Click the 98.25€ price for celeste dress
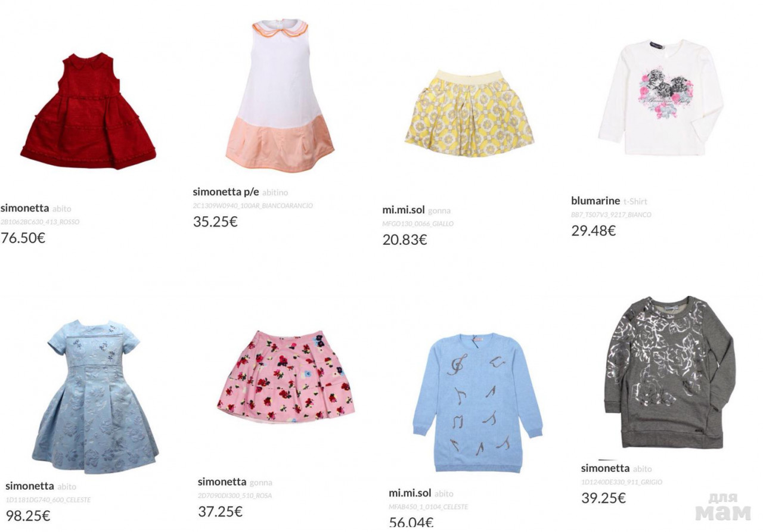The width and height of the screenshot is (763, 532). (x=28, y=516)
